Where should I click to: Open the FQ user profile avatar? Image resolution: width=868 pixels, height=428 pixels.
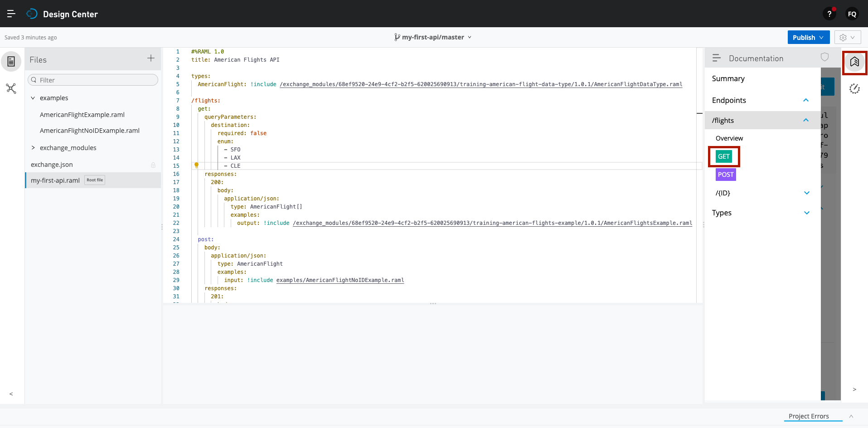tap(852, 14)
